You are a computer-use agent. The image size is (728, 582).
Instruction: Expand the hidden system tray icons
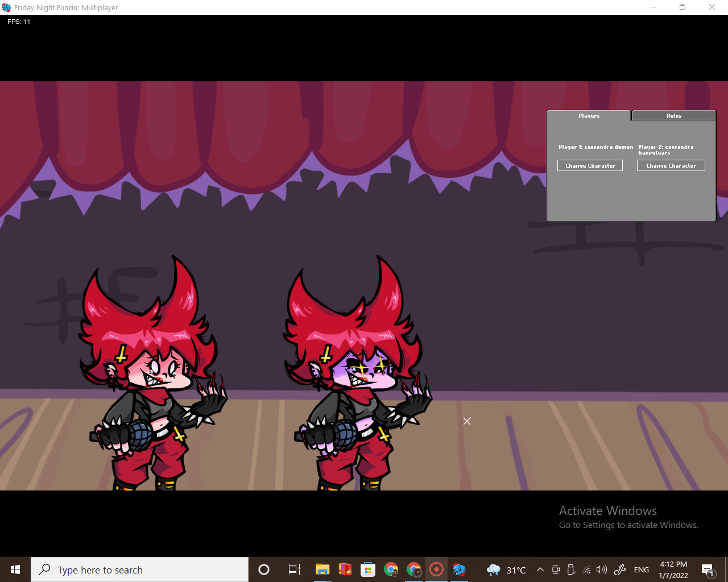click(x=539, y=569)
